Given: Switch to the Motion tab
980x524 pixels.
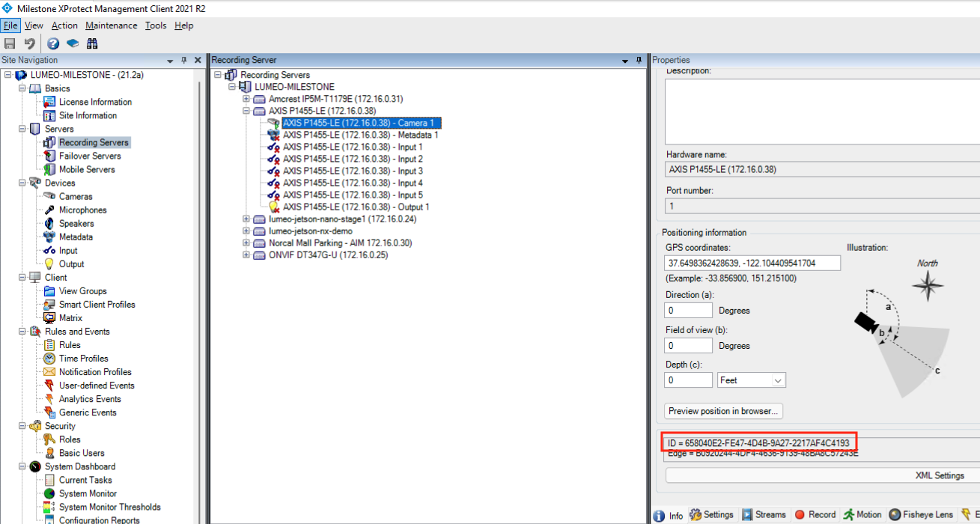Looking at the screenshot, I should [x=862, y=515].
